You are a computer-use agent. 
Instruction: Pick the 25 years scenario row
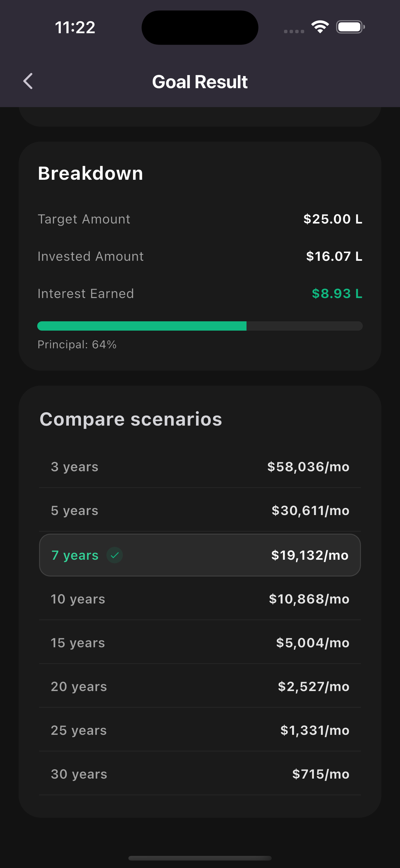click(x=200, y=730)
